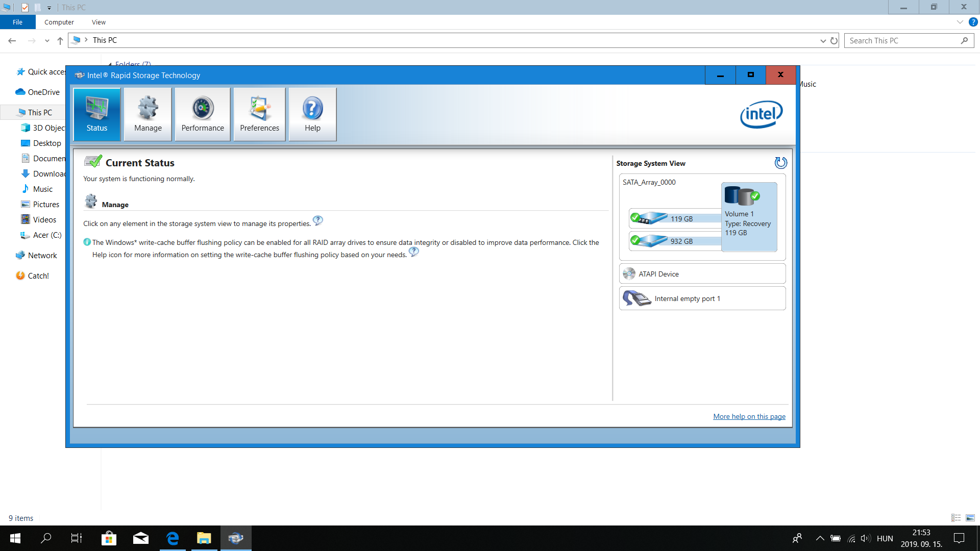The image size is (980, 551).
Task: Open the Help tab
Action: 312,114
